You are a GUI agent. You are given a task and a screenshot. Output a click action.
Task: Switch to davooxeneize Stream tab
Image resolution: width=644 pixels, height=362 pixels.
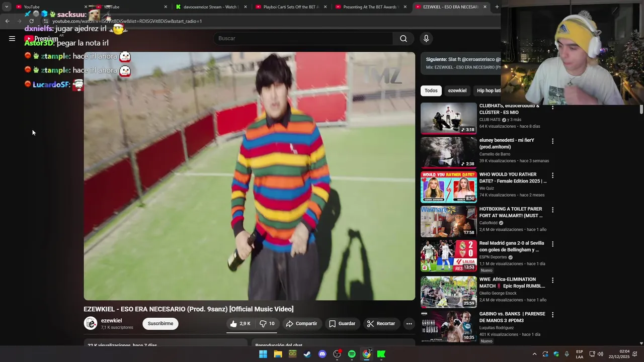(210, 7)
